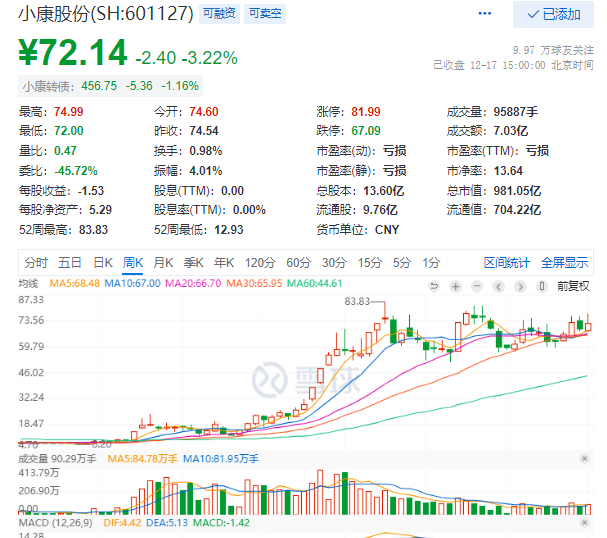Click the 均线 moving averages label
This screenshot has width=607, height=538.
28,283
